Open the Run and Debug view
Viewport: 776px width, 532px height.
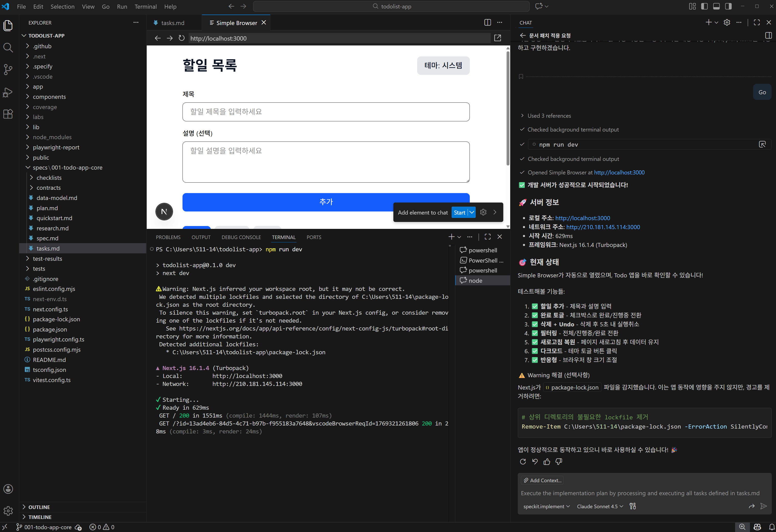point(8,92)
